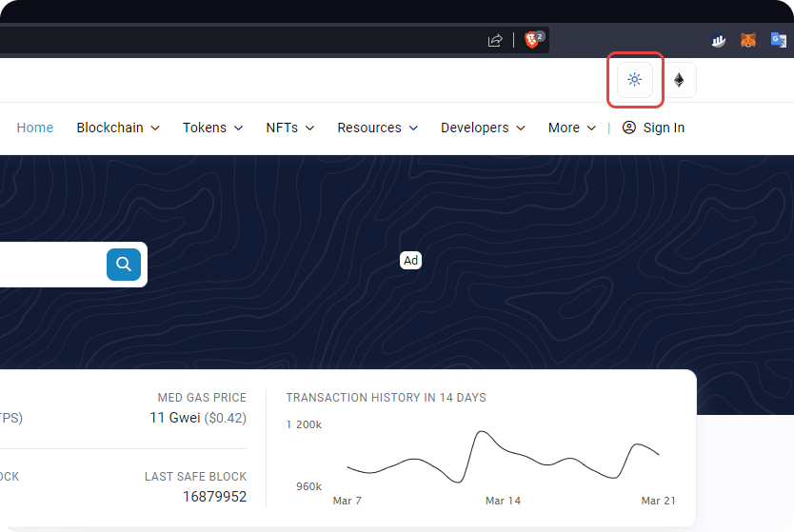Viewport: 794px width, 532px height.
Task: Expand the More menu
Action: tap(571, 128)
